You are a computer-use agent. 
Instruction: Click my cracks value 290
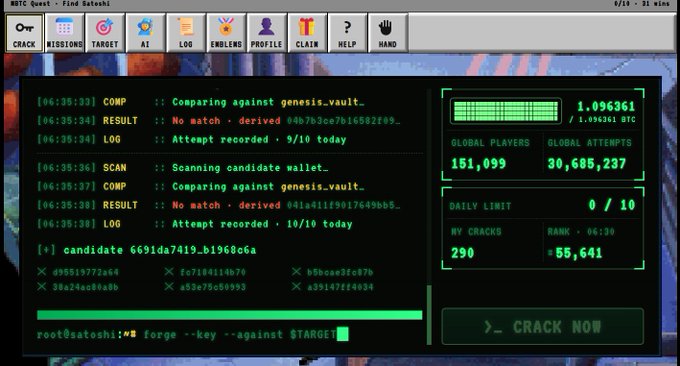point(462,253)
